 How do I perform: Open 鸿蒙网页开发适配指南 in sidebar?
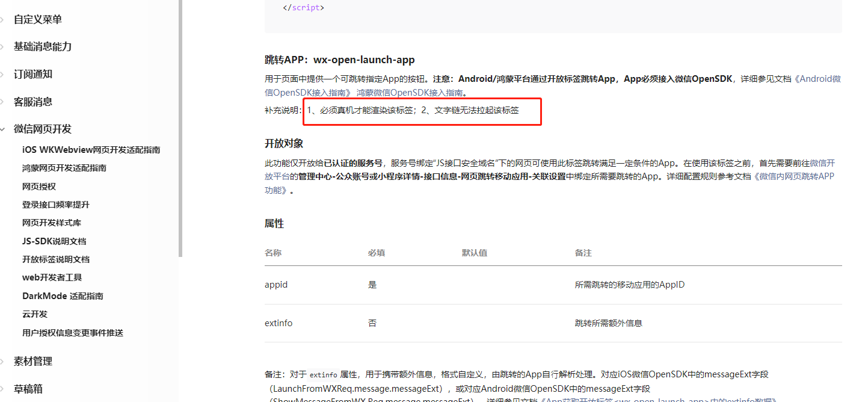64,168
